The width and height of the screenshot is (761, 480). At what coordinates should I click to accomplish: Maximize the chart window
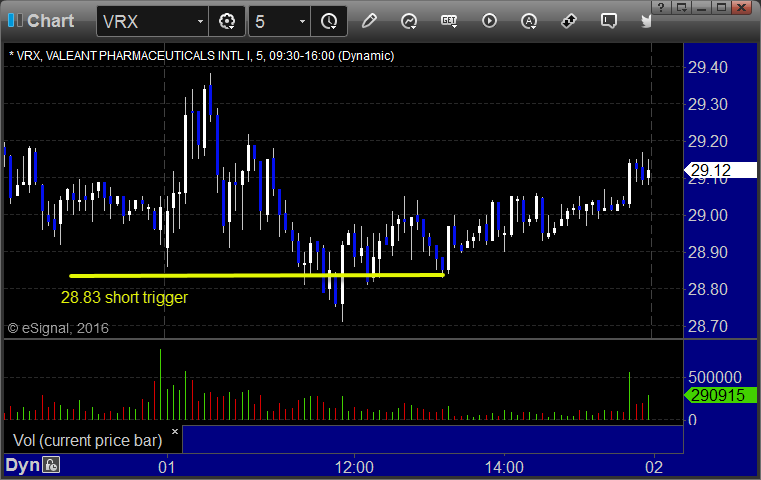(x=721, y=7)
